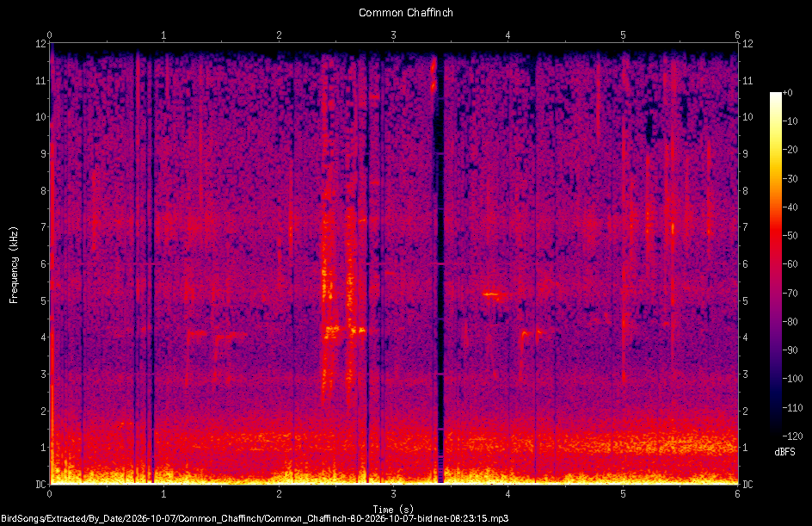Image resolution: width=812 pixels, height=526 pixels.
Task: Click the "Common Chaffinch" title text
Action: [x=405, y=12]
